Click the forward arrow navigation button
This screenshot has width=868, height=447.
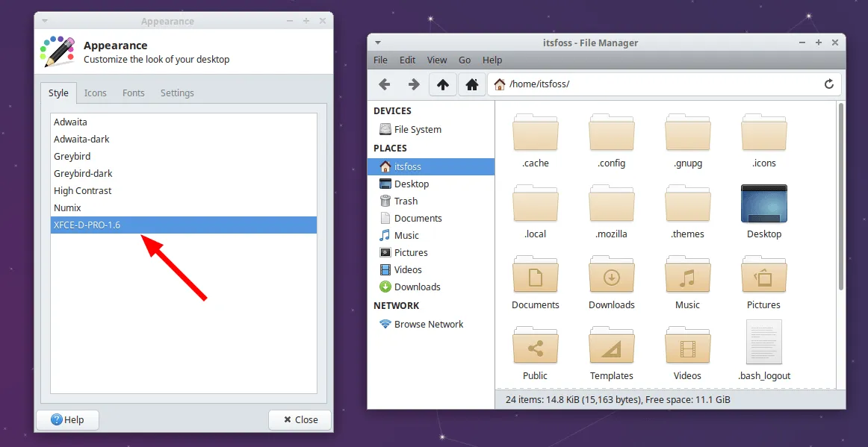[x=413, y=84]
